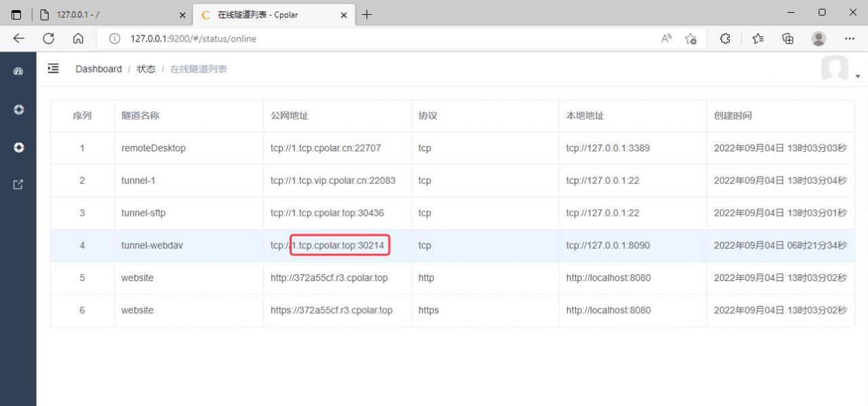The width and height of the screenshot is (868, 406).
Task: Select the remoteDesktop tunnel name
Action: click(153, 148)
